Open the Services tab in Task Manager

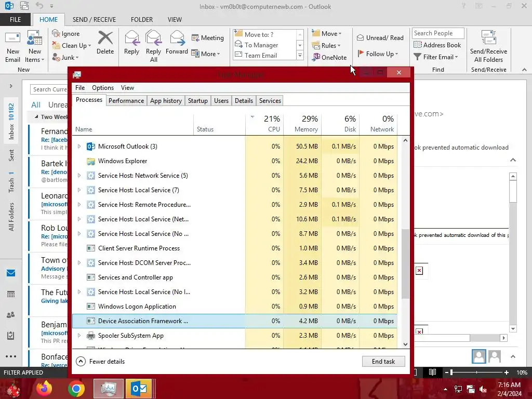(x=270, y=101)
